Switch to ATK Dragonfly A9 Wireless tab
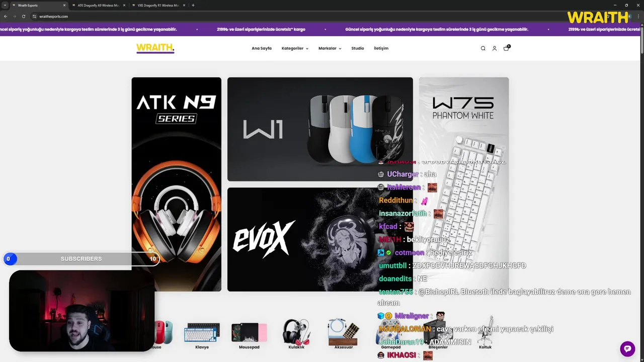Viewport: 644px width, 362px height. [98, 5]
